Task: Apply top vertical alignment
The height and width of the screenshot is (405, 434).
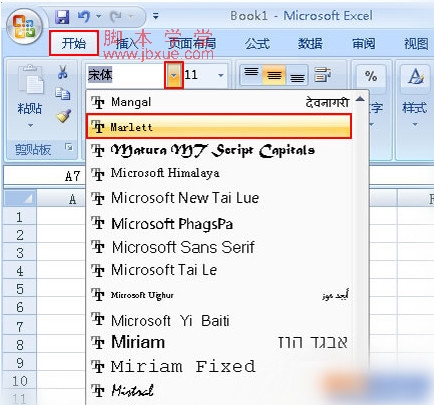Action: (x=251, y=73)
